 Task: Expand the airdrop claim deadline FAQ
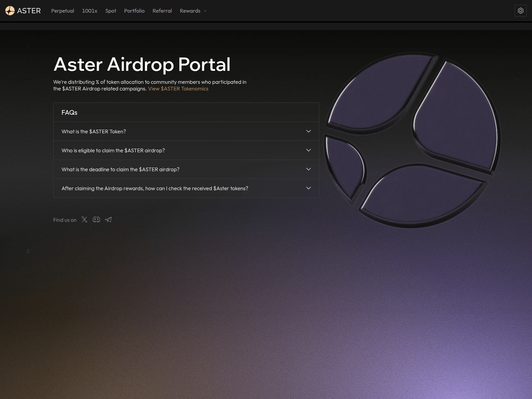(x=186, y=169)
